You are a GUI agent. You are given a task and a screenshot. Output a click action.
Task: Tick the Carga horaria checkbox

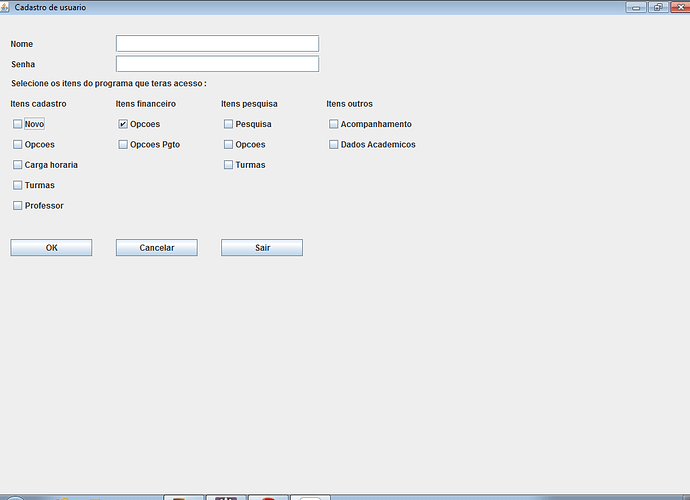[18, 165]
